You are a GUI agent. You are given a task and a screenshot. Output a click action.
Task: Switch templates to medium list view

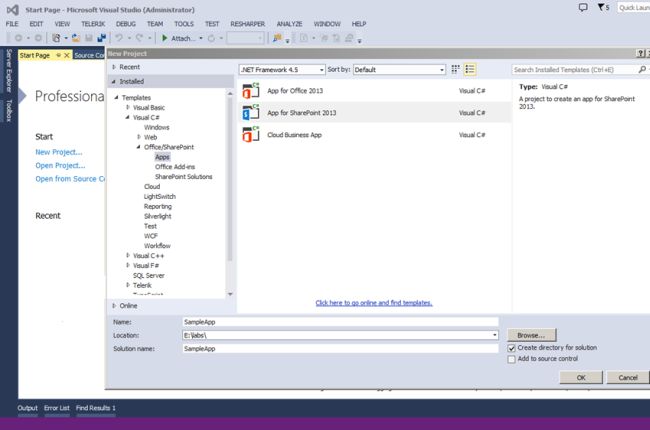[x=470, y=69]
